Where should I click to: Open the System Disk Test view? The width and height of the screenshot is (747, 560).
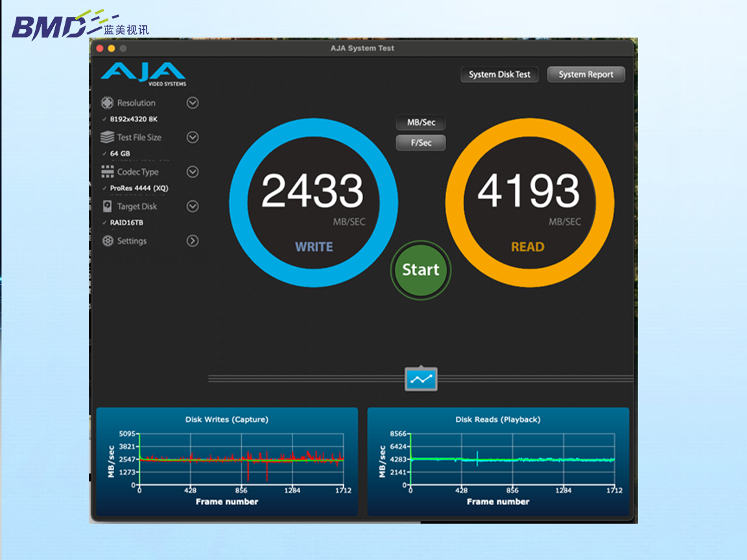click(499, 75)
